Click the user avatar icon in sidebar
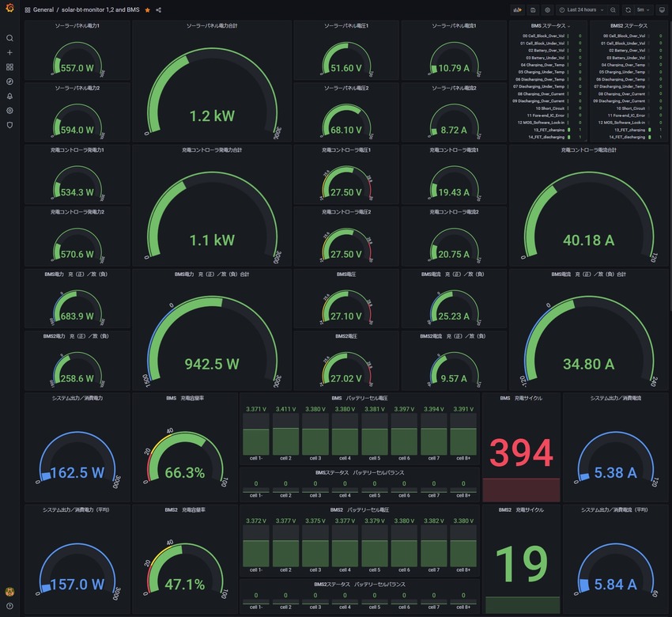 (9, 592)
